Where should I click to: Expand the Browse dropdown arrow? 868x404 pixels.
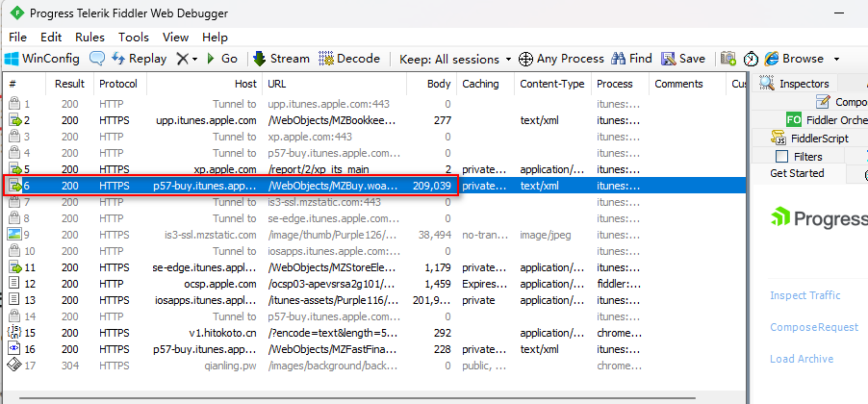click(836, 60)
